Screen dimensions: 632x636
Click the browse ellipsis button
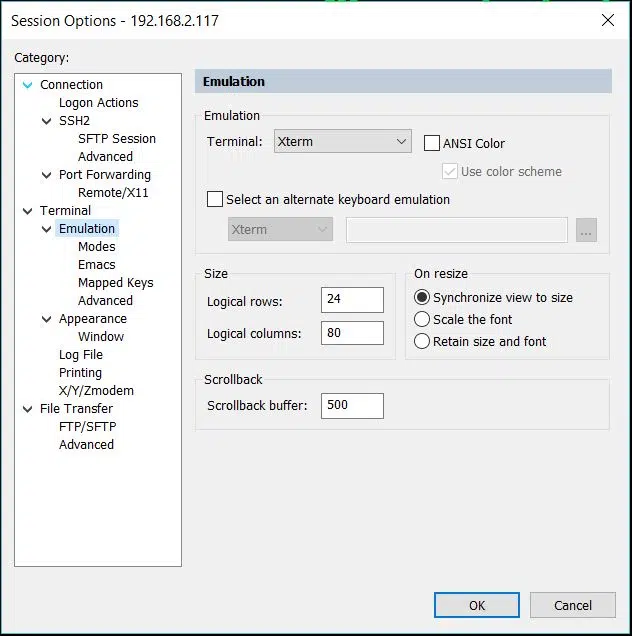(x=586, y=230)
